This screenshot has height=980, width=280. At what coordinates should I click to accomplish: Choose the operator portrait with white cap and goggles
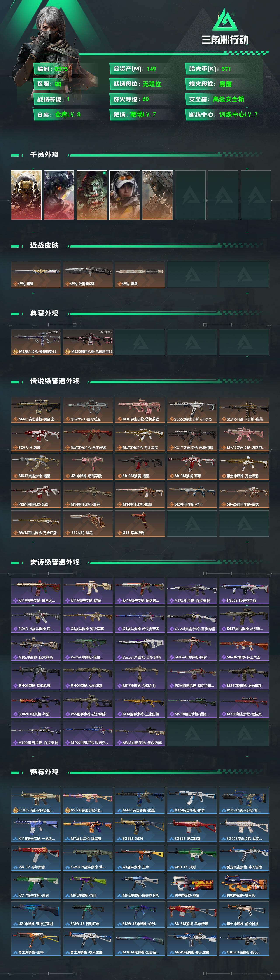pyautogui.click(x=124, y=195)
